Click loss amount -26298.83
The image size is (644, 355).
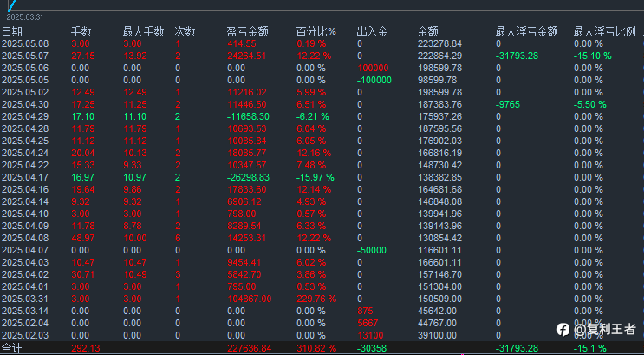point(249,177)
